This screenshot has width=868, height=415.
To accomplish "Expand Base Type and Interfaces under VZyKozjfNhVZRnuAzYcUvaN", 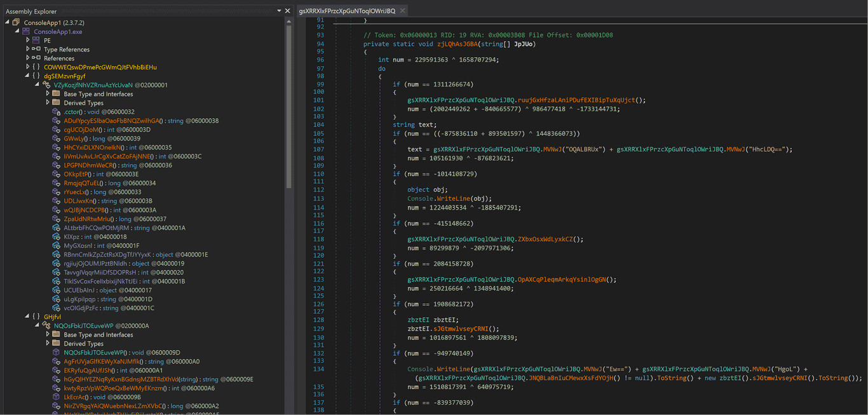I will tap(48, 93).
